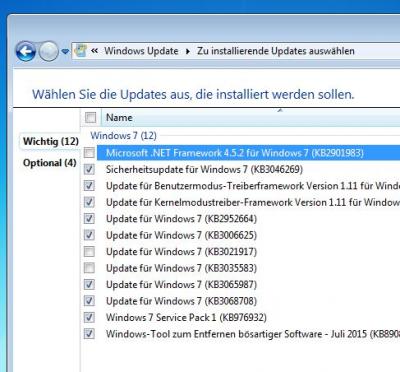Image resolution: width=400 pixels, height=372 pixels.
Task: Enable the KB3035583 update checkbox
Action: click(89, 268)
